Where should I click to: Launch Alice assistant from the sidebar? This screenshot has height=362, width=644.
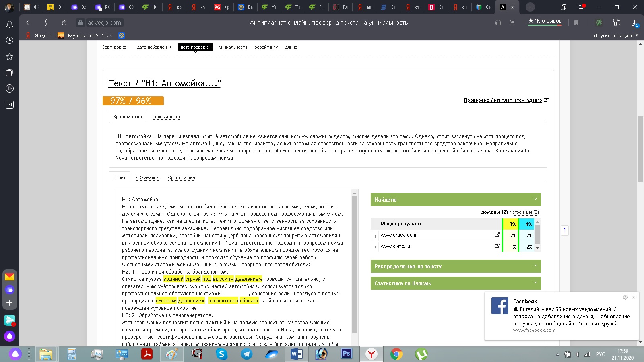[x=10, y=336]
